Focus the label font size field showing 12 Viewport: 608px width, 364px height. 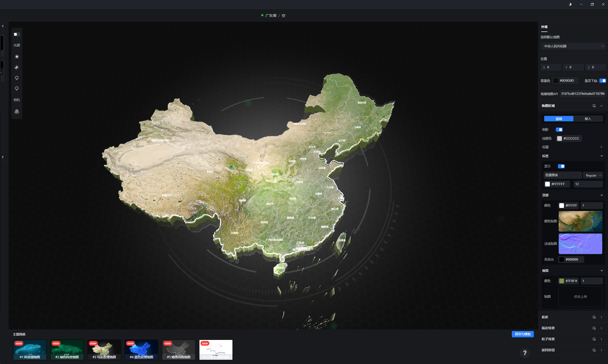coord(588,184)
